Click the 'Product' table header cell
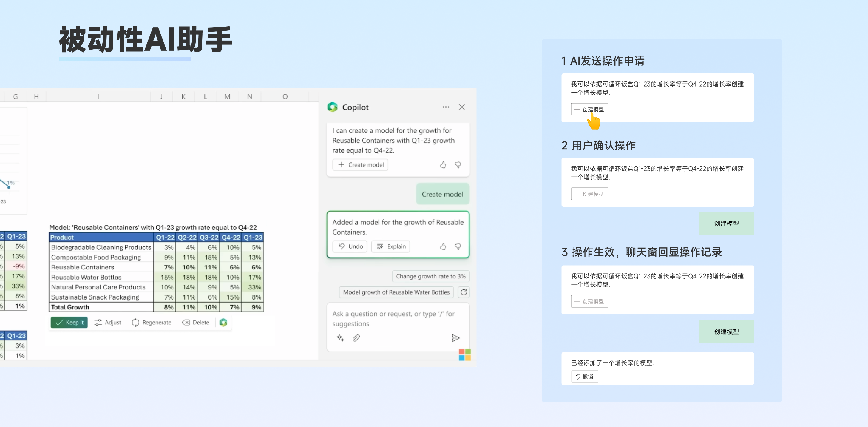The image size is (868, 427). (101, 237)
